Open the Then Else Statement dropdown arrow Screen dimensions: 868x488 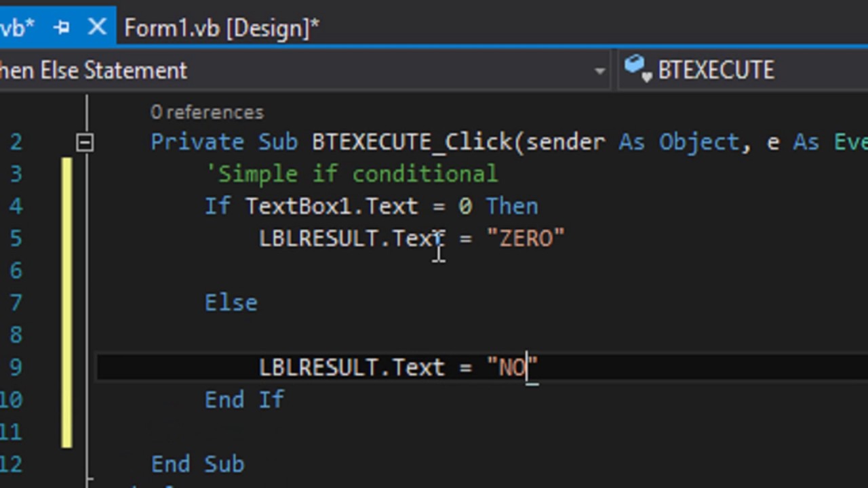[x=599, y=70]
